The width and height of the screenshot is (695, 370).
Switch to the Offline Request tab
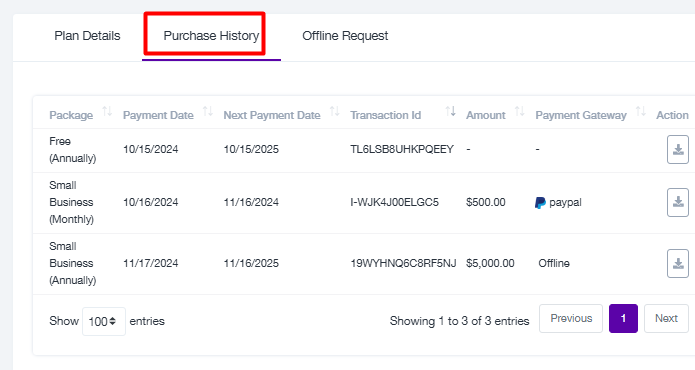click(x=345, y=36)
